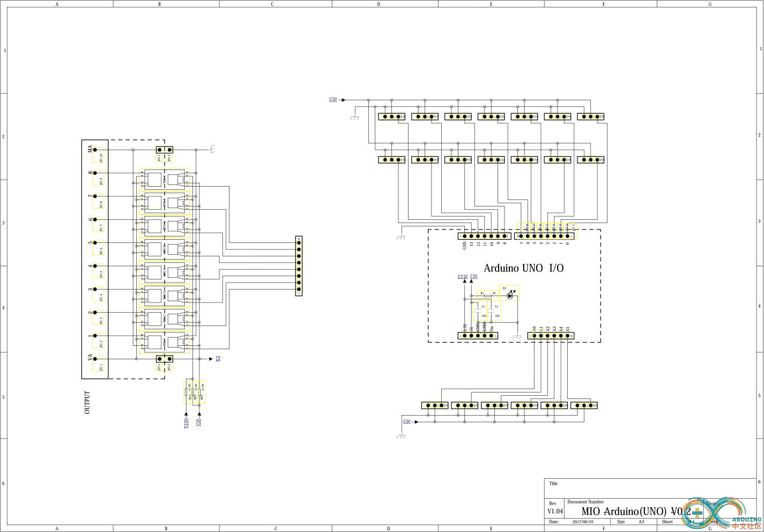Viewport: 764px width, 532px height.
Task: Select OUTPUT terminal 5 dot
Action: click(x=95, y=243)
